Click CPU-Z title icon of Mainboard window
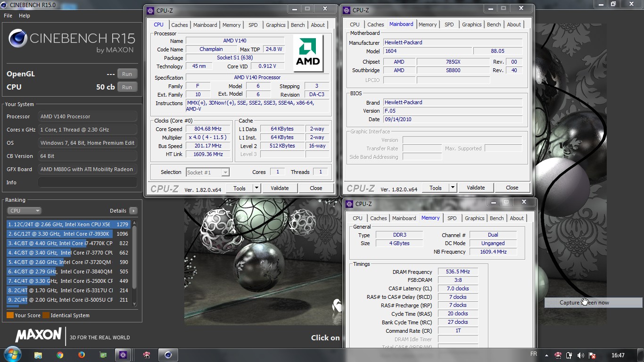Image resolution: width=644 pixels, height=362 pixels. 347,10
